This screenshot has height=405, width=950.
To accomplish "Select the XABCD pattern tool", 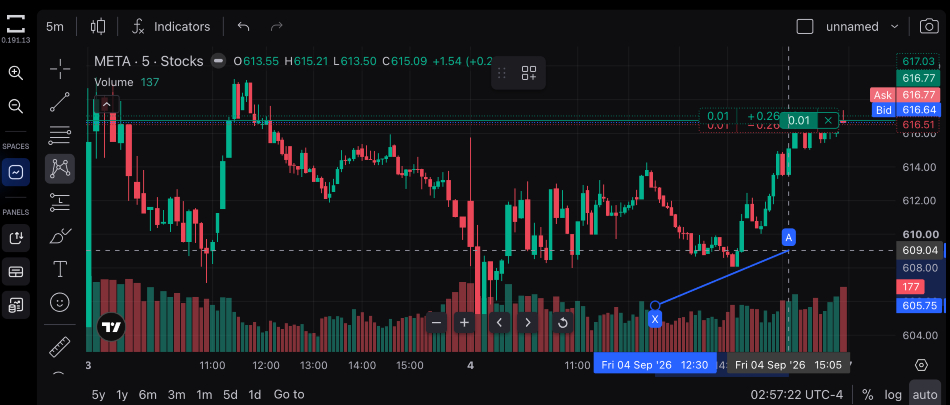I will [x=60, y=169].
